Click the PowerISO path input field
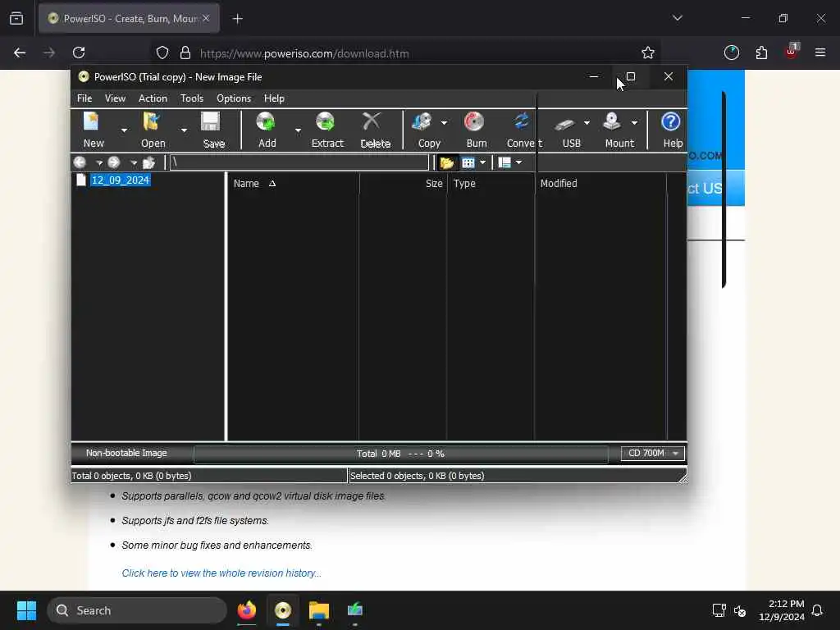 point(299,162)
